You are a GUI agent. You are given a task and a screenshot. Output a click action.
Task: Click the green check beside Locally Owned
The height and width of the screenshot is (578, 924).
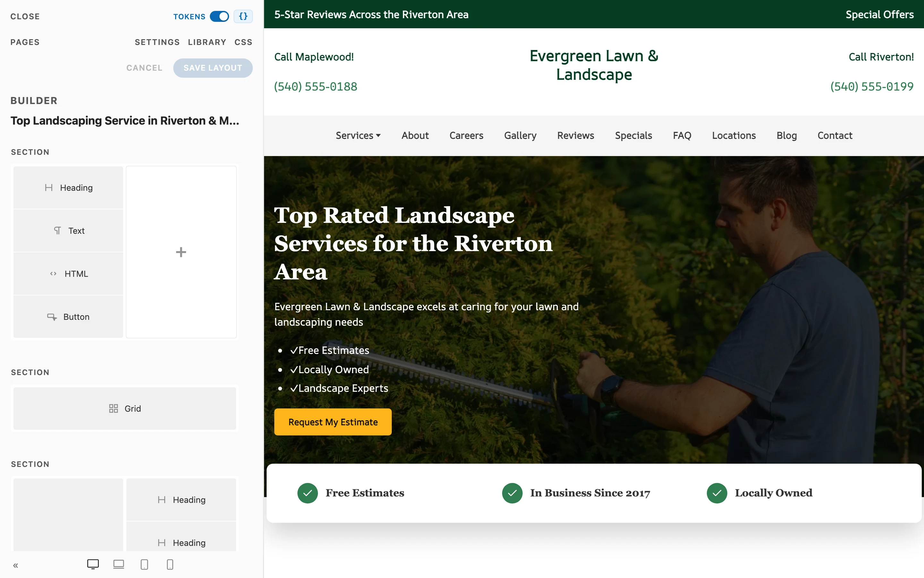717,493
